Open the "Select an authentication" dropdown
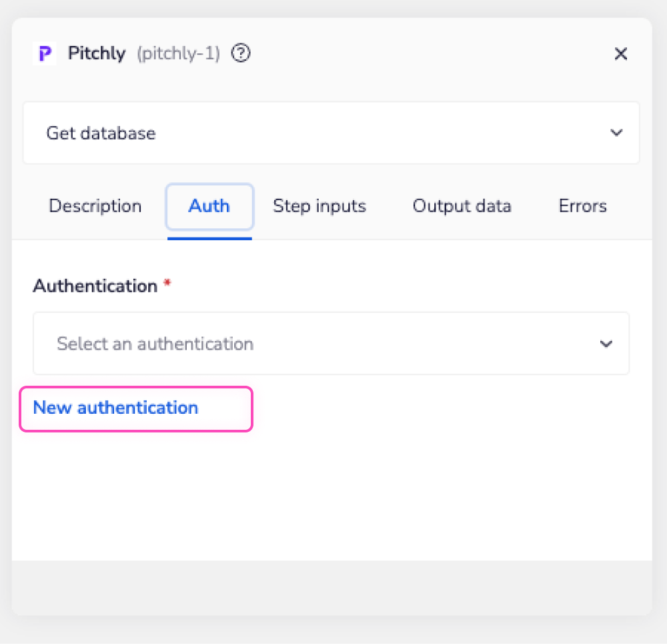Viewport: 667px width, 644px height. [x=331, y=344]
